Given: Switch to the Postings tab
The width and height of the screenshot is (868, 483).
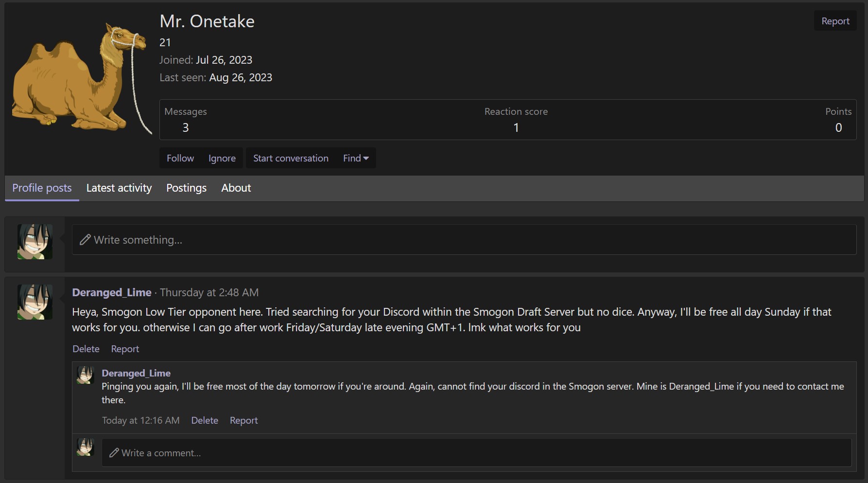Looking at the screenshot, I should coord(186,188).
